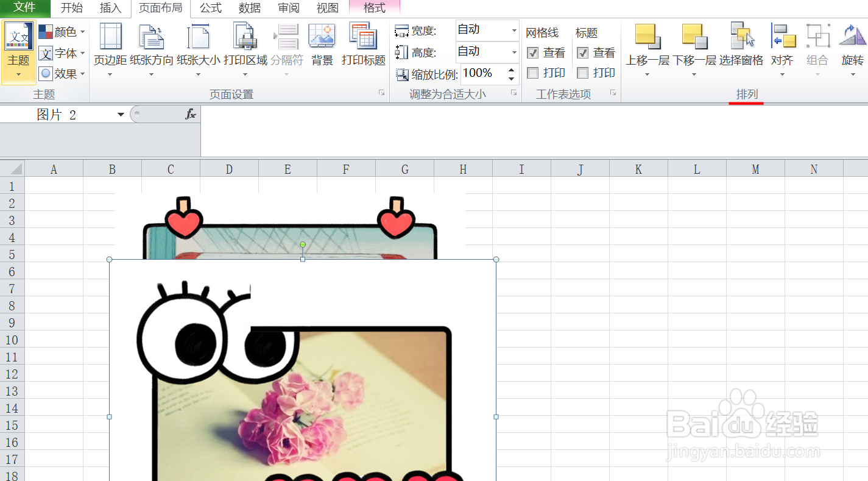Image resolution: width=868 pixels, height=481 pixels.
Task: Click the height (高度) icon
Action: click(x=401, y=52)
